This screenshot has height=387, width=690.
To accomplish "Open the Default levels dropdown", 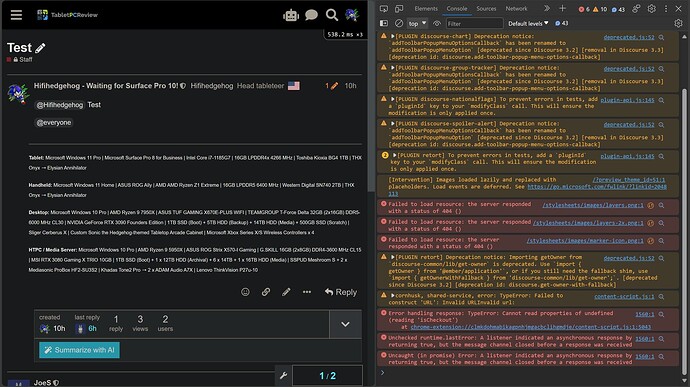I will [528, 23].
